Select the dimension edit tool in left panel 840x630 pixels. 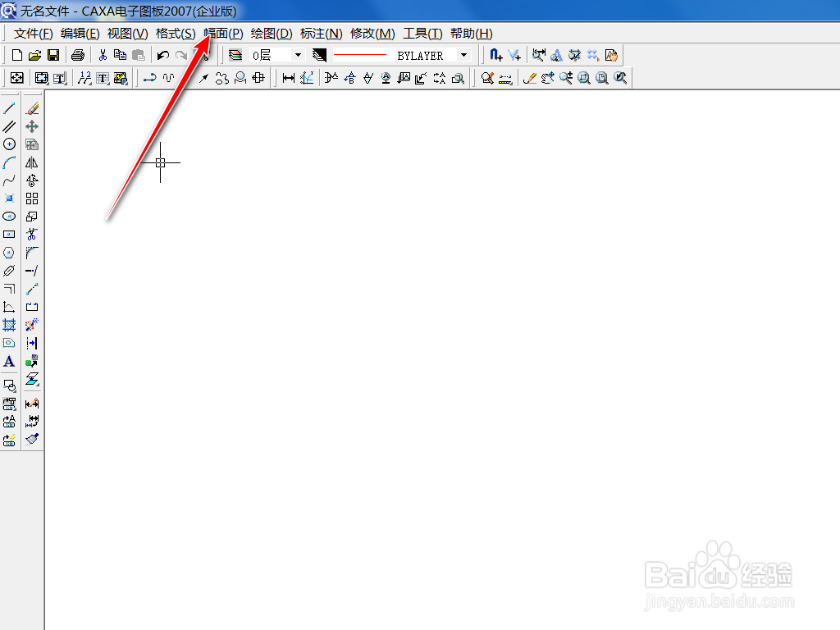click(32, 404)
